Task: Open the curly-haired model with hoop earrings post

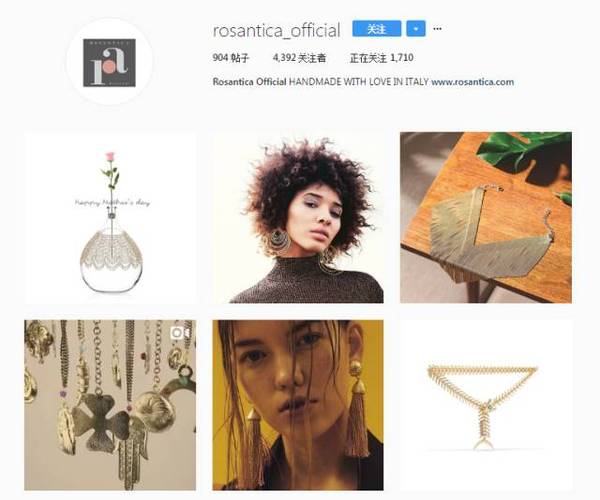Action: pos(298,218)
